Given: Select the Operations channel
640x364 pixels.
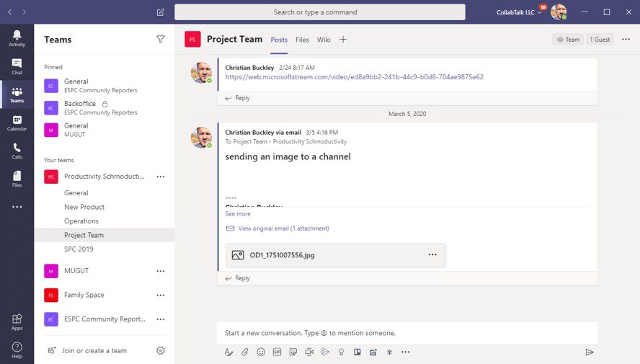Looking at the screenshot, I should coord(81,221).
